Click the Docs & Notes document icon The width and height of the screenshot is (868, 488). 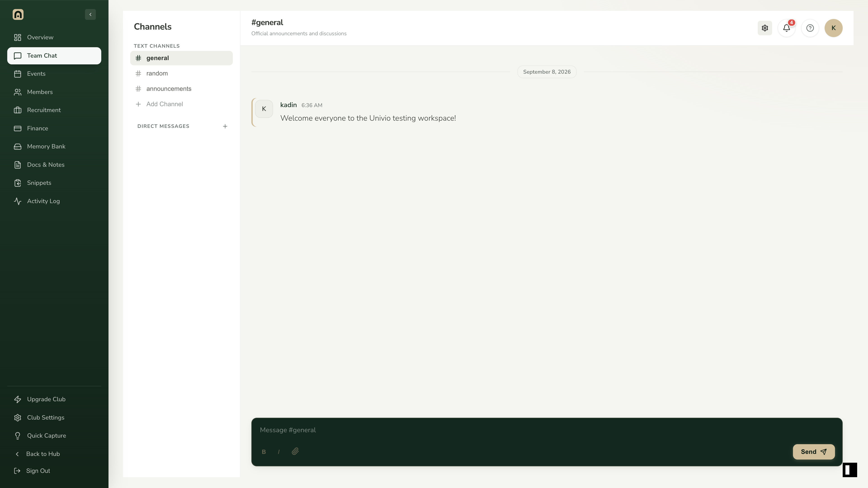(18, 165)
